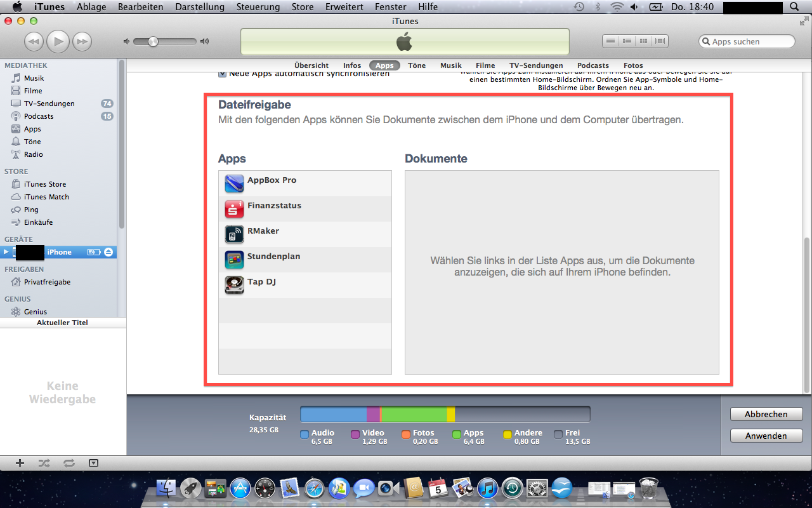Click the 'Apps suchen' search field
812x508 pixels.
[747, 41]
